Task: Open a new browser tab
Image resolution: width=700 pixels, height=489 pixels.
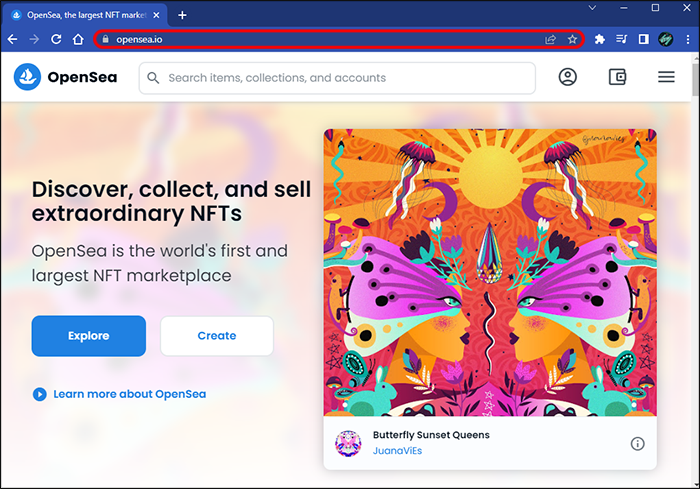Action: 182,15
